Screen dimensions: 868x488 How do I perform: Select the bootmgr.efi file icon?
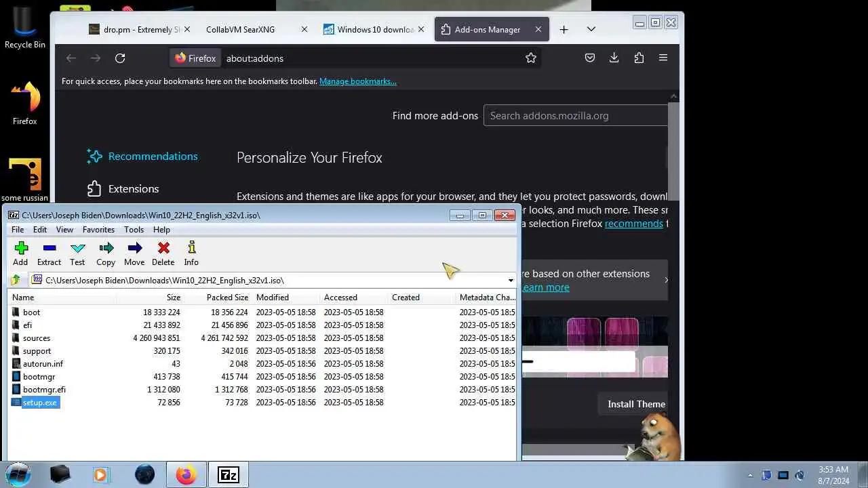[x=16, y=390]
